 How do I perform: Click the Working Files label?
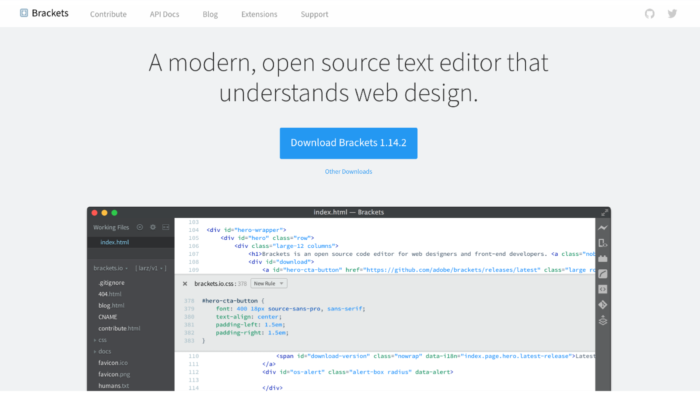(x=111, y=227)
